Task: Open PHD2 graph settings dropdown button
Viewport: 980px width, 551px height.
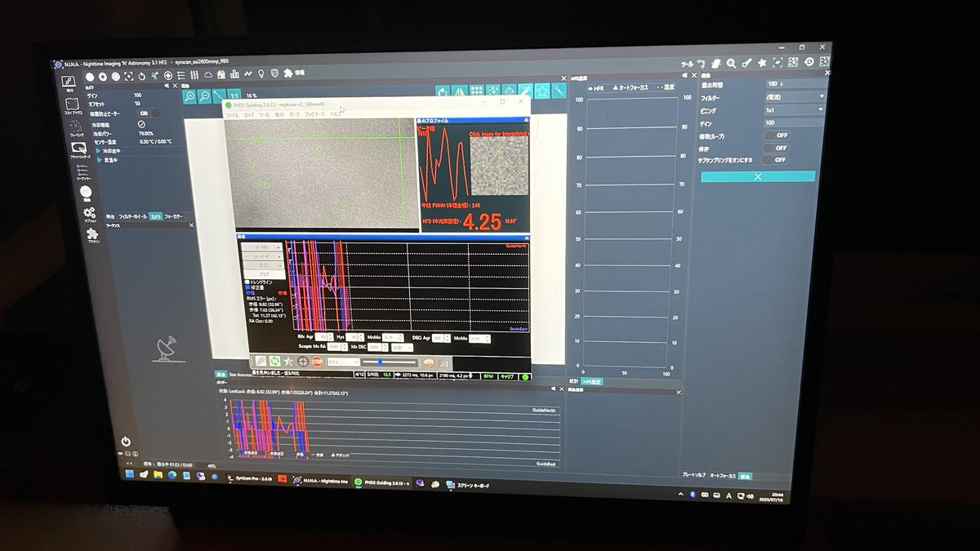Action: [x=263, y=265]
